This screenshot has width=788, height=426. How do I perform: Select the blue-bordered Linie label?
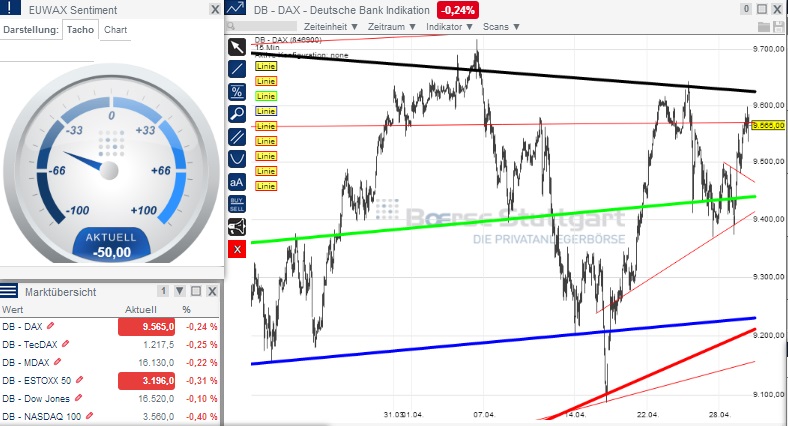click(266, 111)
